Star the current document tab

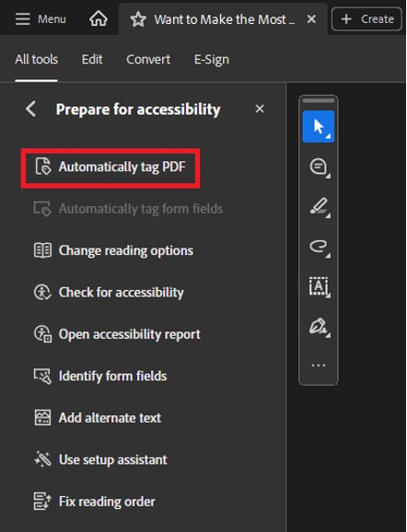pos(138,19)
